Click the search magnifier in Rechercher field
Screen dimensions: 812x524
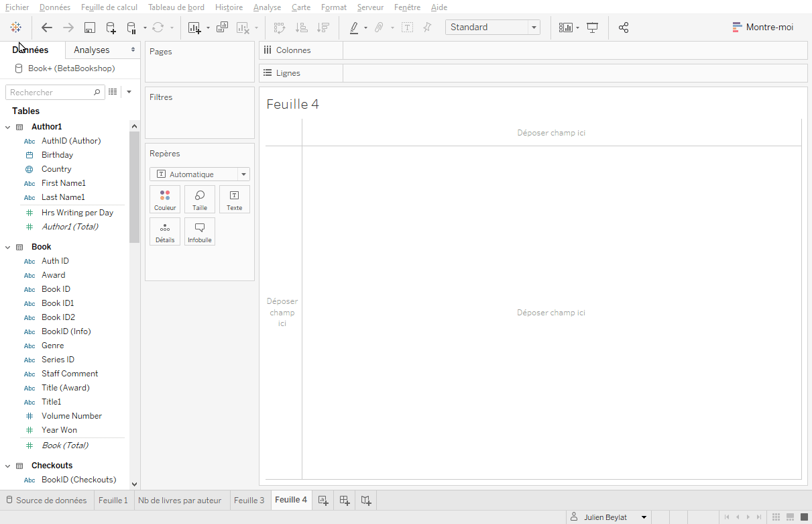pos(97,93)
